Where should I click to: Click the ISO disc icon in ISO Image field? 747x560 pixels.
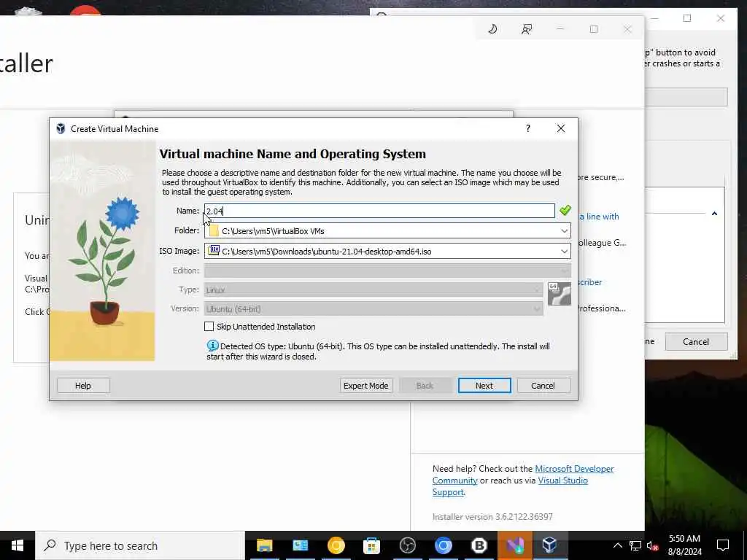click(x=214, y=251)
